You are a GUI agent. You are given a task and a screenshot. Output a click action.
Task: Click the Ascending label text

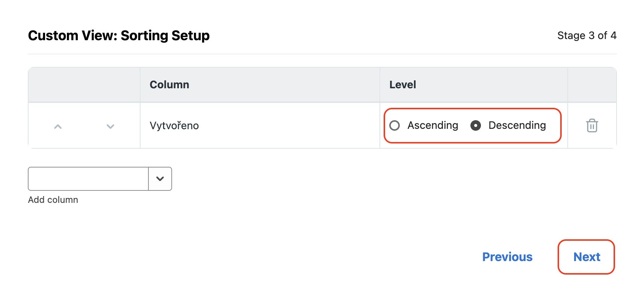point(432,125)
